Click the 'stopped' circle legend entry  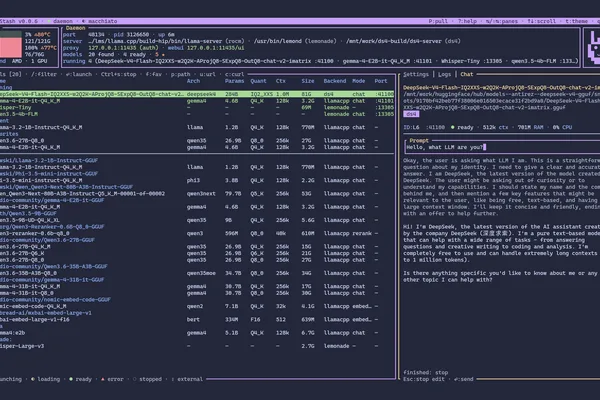coord(147,379)
